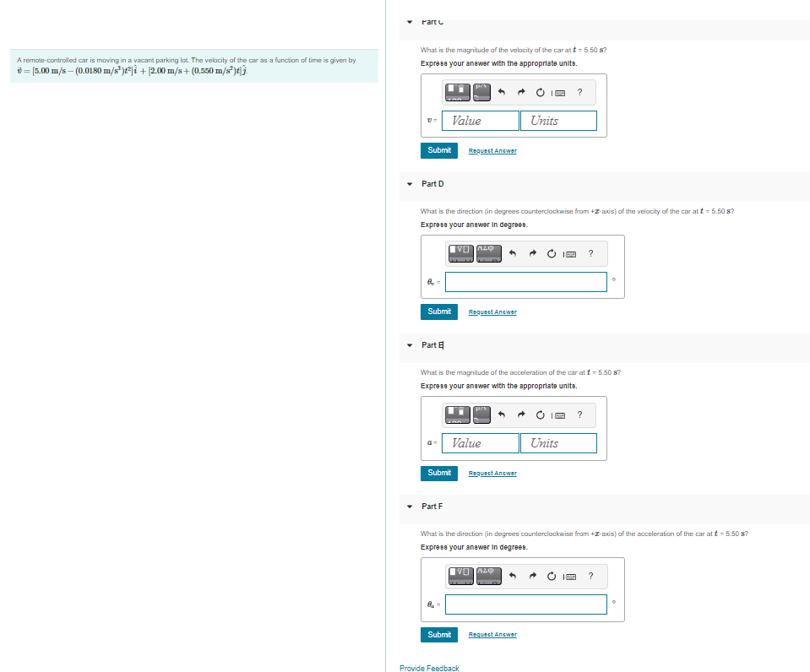This screenshot has width=810, height=672.
Task: Click the undo icon in Part C toolbar
Action: click(502, 91)
